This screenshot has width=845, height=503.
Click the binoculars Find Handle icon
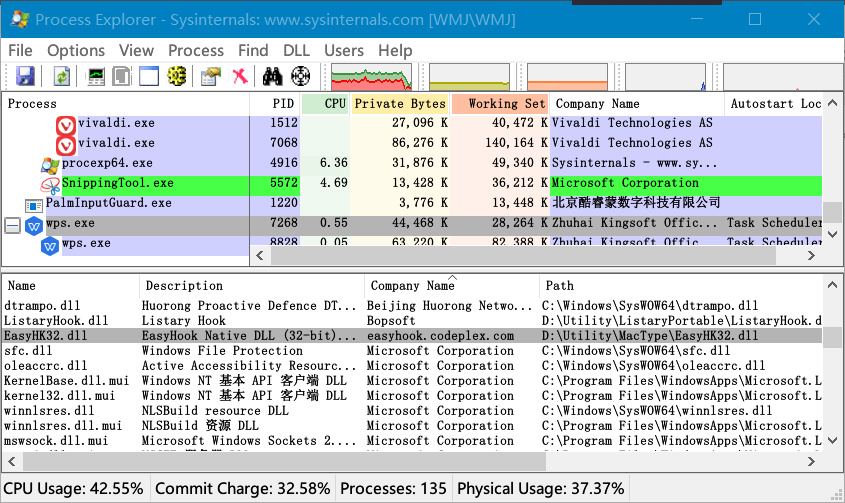(273, 76)
